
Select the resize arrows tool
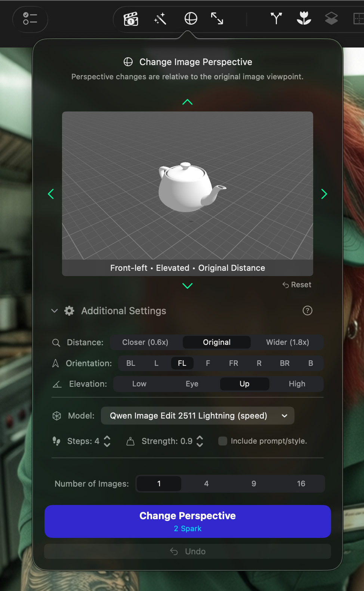[x=217, y=19]
